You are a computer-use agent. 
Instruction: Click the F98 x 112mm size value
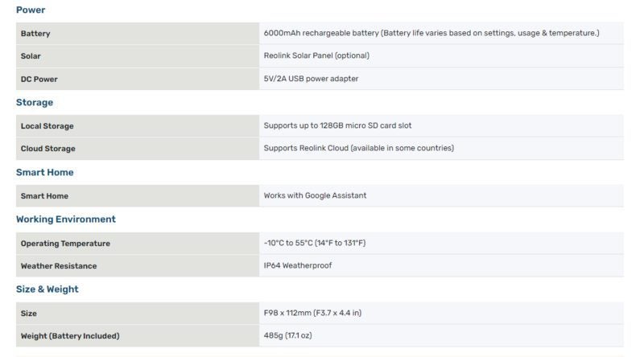(x=312, y=313)
